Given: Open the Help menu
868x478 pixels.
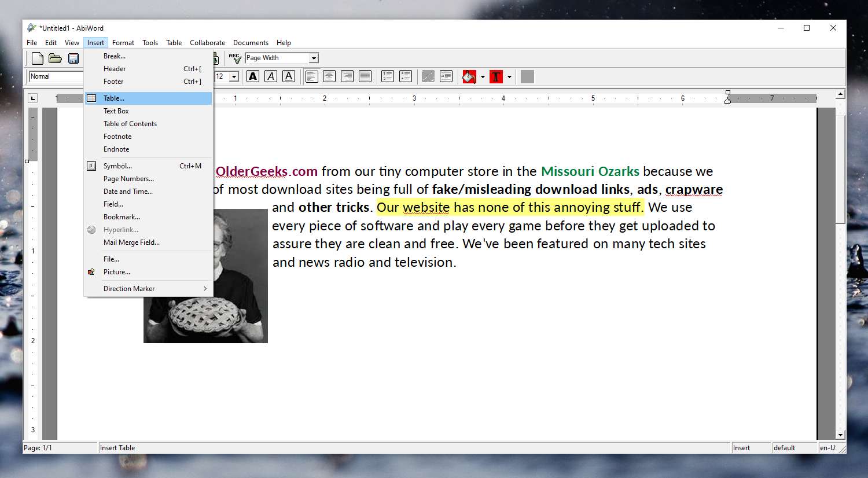Looking at the screenshot, I should (x=284, y=43).
